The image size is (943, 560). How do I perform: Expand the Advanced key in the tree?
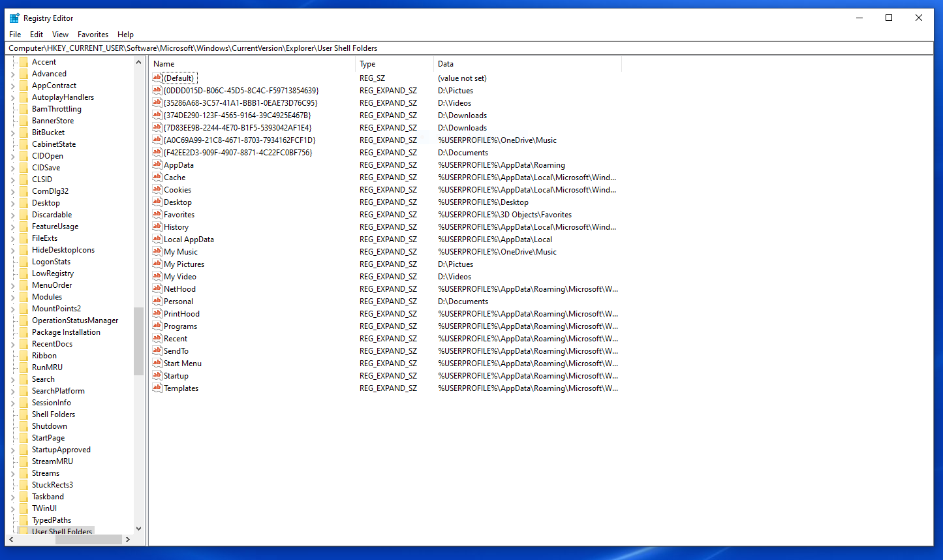pos(12,74)
